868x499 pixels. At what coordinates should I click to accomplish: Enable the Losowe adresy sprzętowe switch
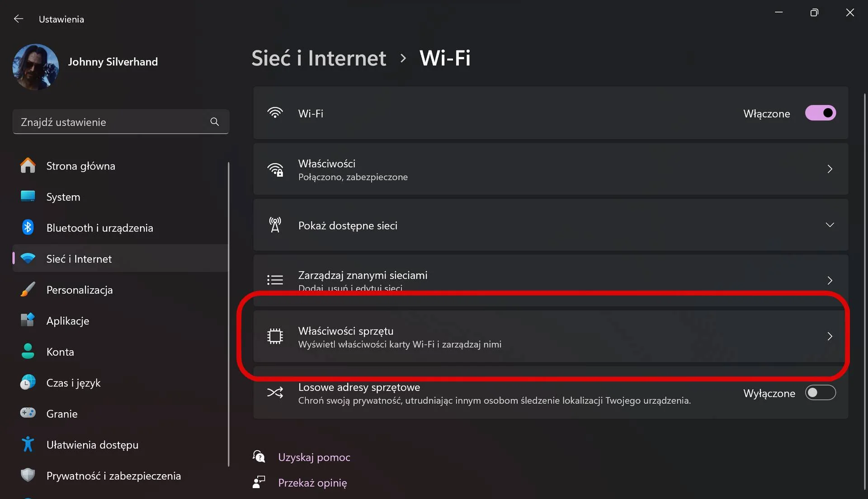pyautogui.click(x=821, y=393)
